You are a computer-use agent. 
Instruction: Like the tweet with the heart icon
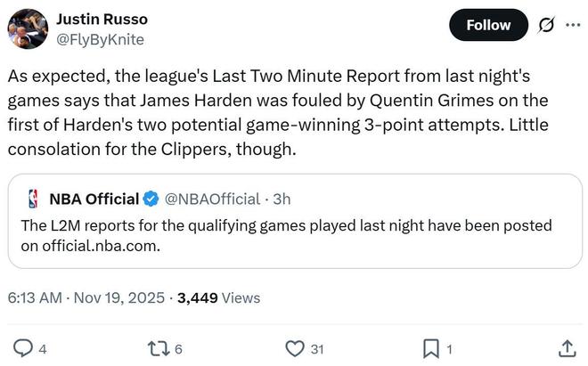click(x=295, y=348)
